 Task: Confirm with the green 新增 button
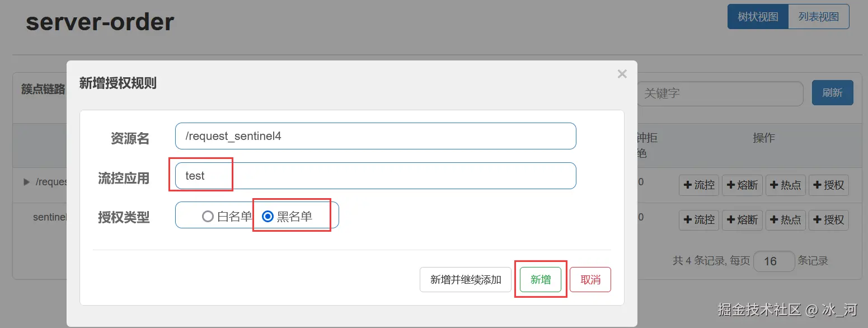(540, 280)
